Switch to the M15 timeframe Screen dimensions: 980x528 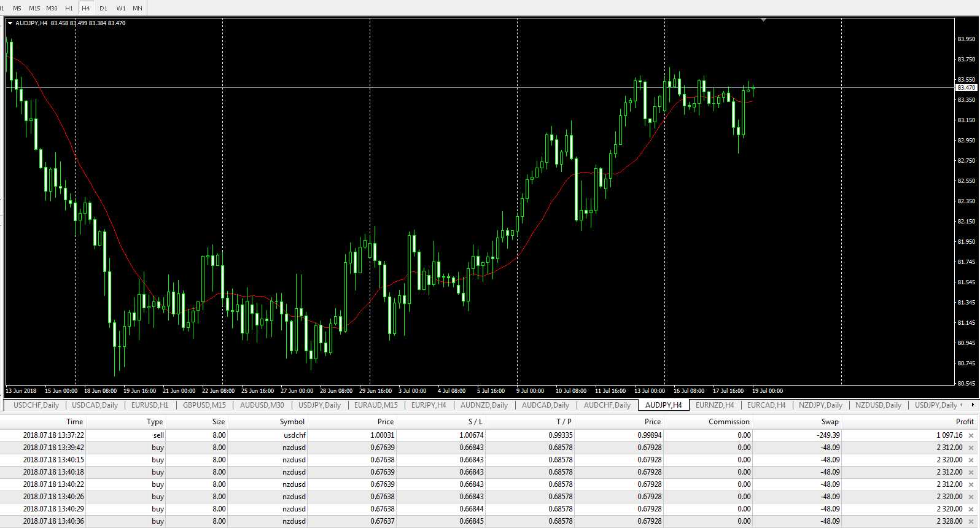[x=34, y=8]
